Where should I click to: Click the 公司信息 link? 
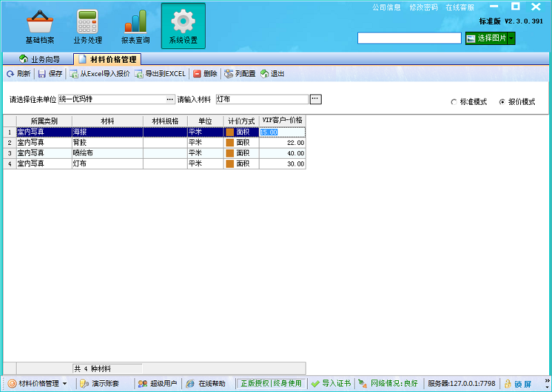tap(386, 8)
